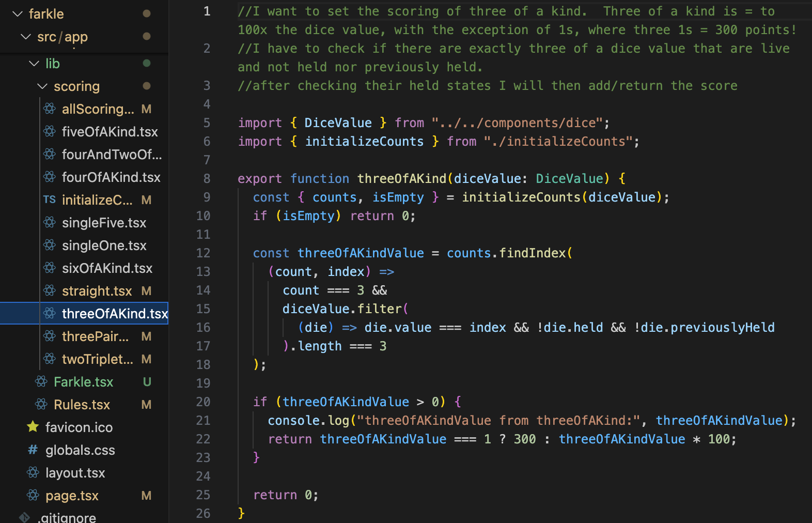This screenshot has height=523, width=812.
Task: Click the React icon beside fiveOfAKind.tsx
Action: tap(50, 132)
